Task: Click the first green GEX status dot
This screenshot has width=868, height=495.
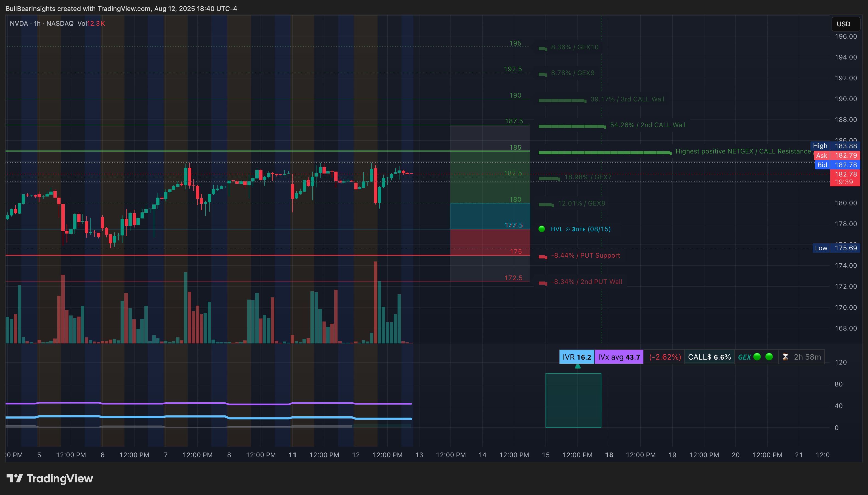Action: coord(757,357)
